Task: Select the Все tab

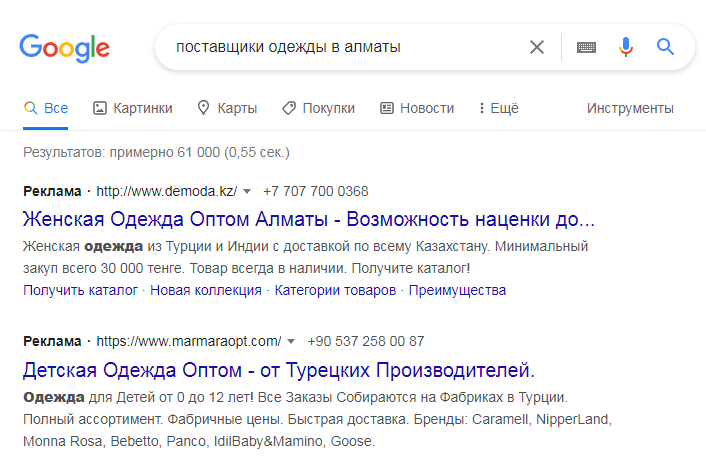Action: (x=45, y=108)
